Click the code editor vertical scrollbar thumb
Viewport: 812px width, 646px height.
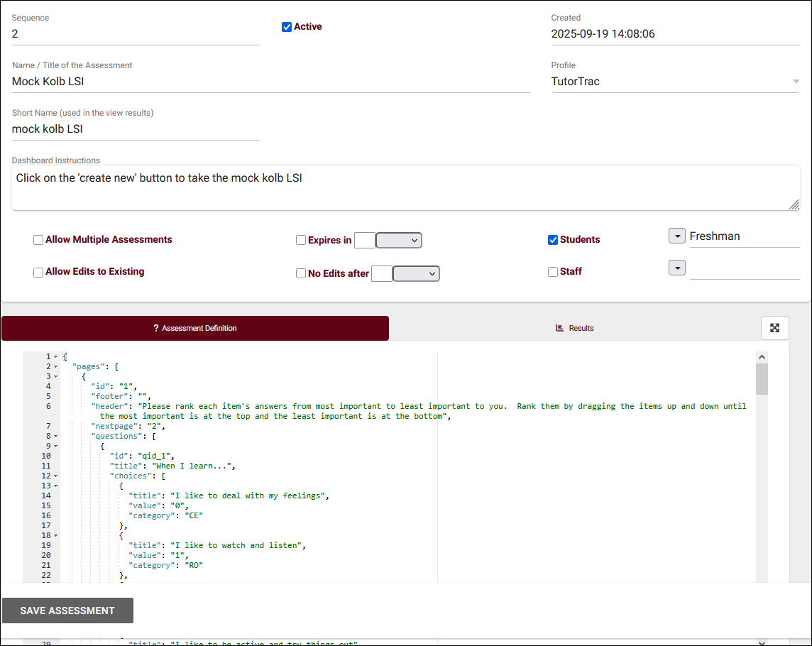(762, 379)
